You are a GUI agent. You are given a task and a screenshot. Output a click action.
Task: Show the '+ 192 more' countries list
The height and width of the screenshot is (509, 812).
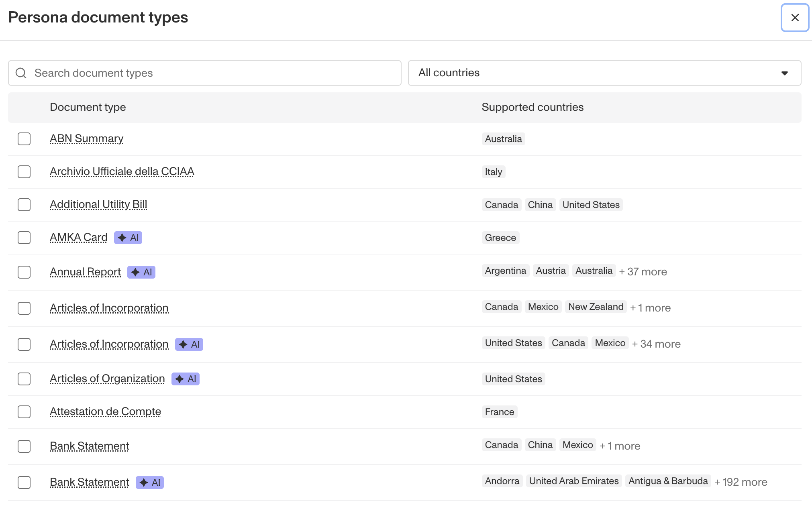pos(741,482)
